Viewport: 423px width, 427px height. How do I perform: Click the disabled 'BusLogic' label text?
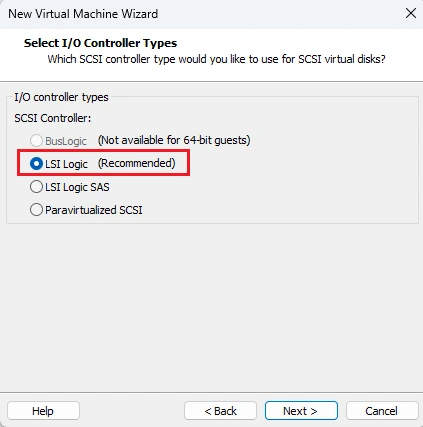66,141
